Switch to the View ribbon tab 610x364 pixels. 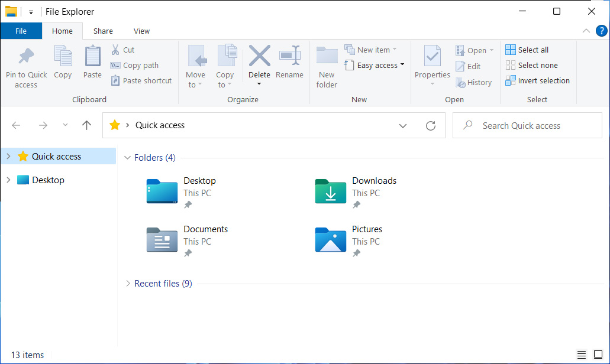[x=141, y=31]
